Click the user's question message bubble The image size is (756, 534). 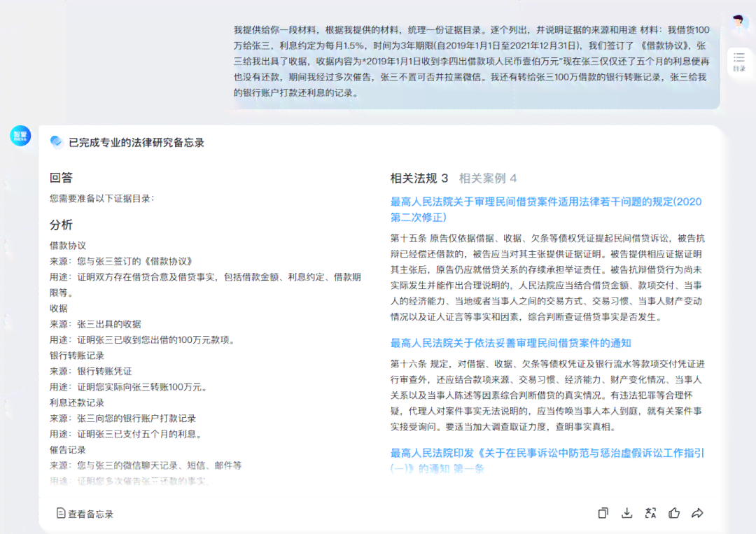(472, 61)
